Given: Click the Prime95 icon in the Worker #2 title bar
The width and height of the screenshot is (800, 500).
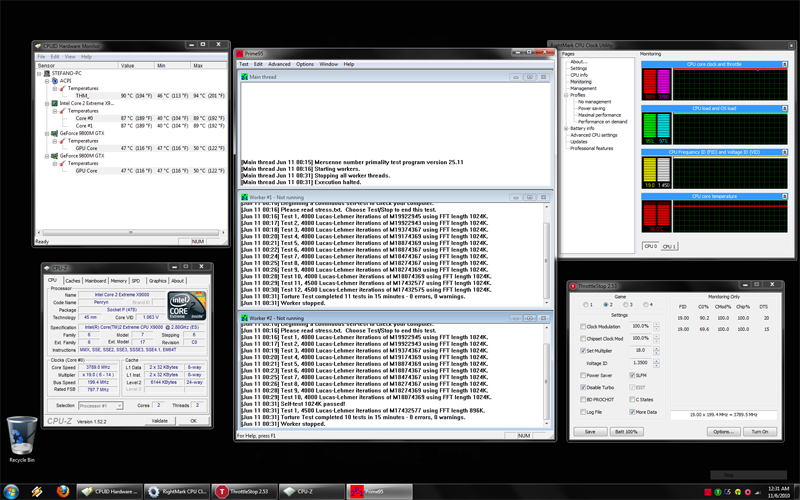Looking at the screenshot, I should [244, 318].
